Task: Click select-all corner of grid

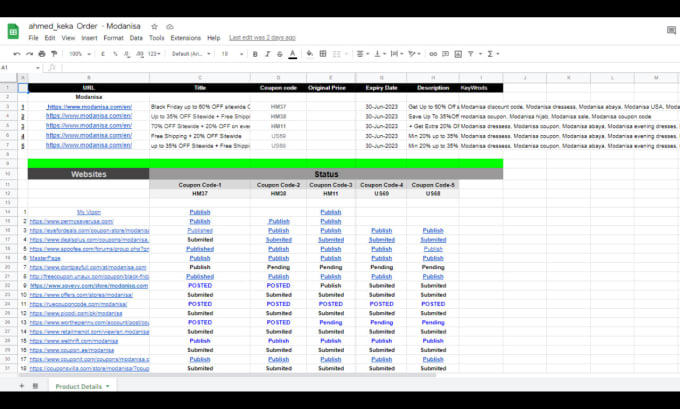Action: pyautogui.click(x=9, y=78)
